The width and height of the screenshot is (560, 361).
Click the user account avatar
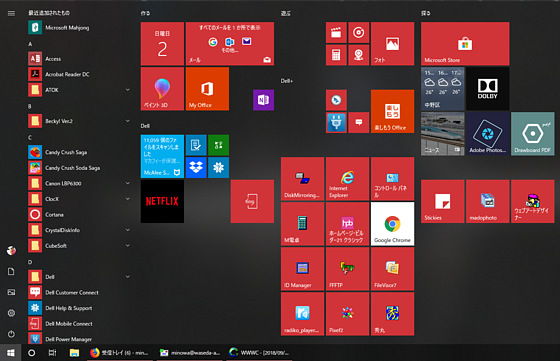pos(11,251)
